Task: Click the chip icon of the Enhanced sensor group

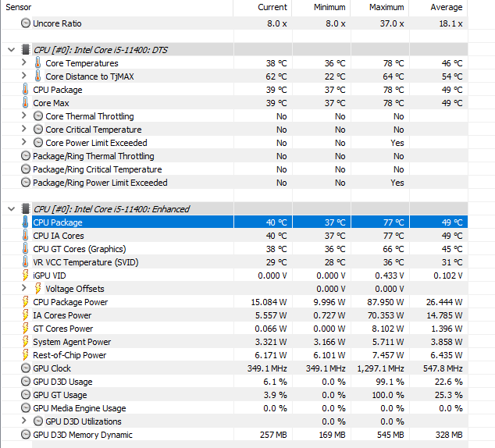Action: tap(27, 209)
